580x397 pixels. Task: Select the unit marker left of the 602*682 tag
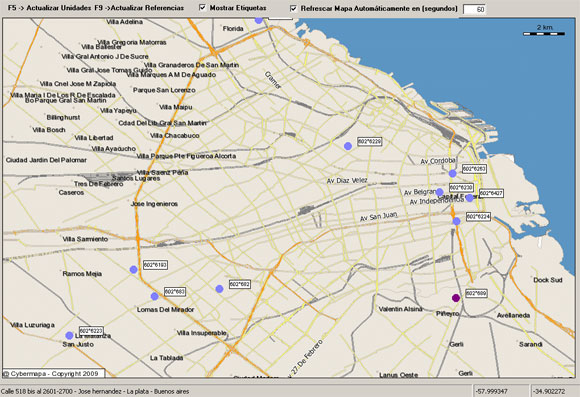click(x=219, y=289)
